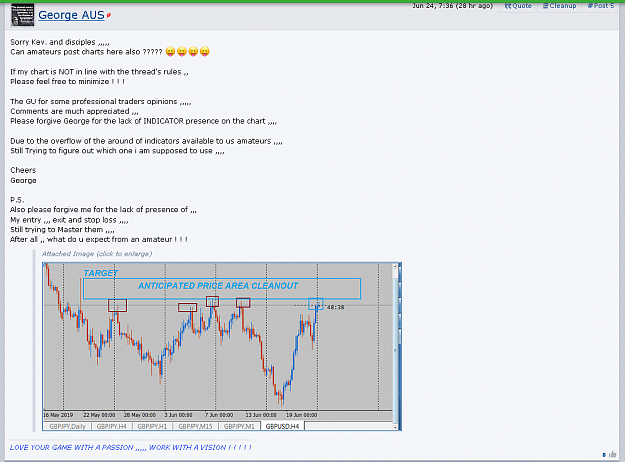Click the line 'Sorry Kev. and disciples'
The height and width of the screenshot is (462, 625).
tap(60, 42)
